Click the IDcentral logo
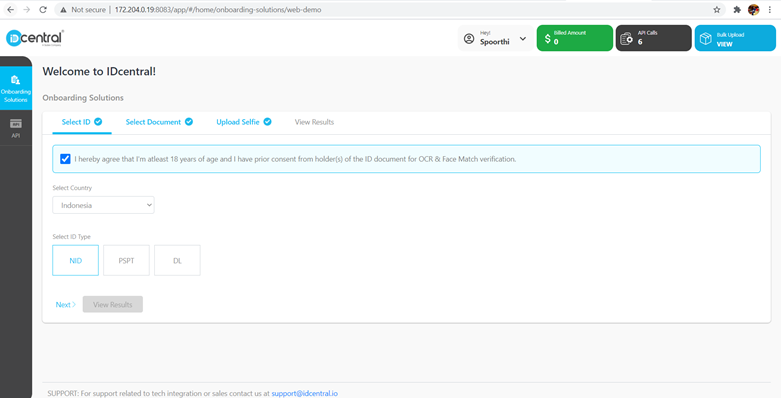This screenshot has width=781, height=398. pos(35,38)
